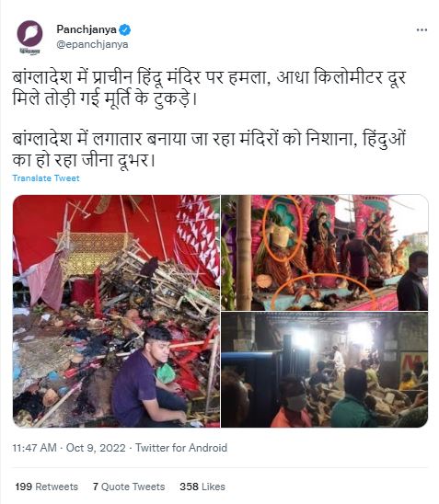The width and height of the screenshot is (439, 504).
Task: Click the Panchjanya display name
Action: pos(87,29)
